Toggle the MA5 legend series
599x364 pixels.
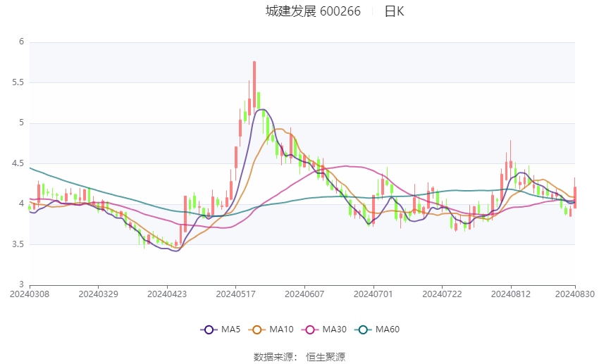pyautogui.click(x=221, y=330)
